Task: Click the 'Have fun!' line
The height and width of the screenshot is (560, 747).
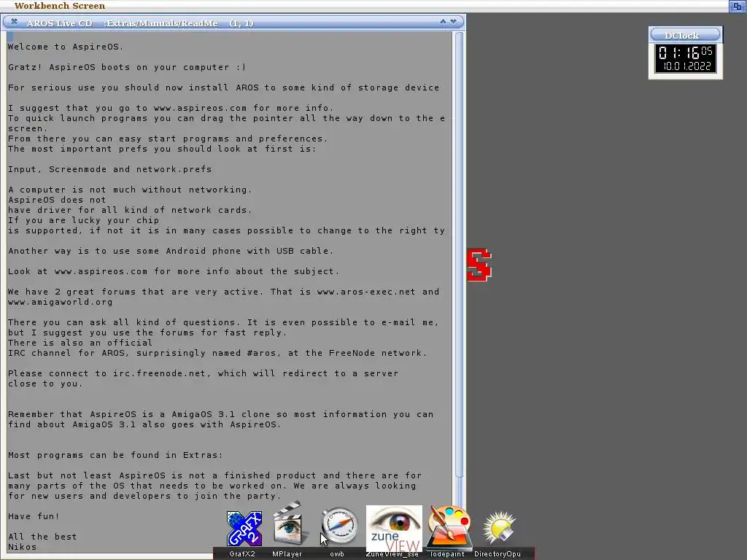Action: (x=34, y=516)
